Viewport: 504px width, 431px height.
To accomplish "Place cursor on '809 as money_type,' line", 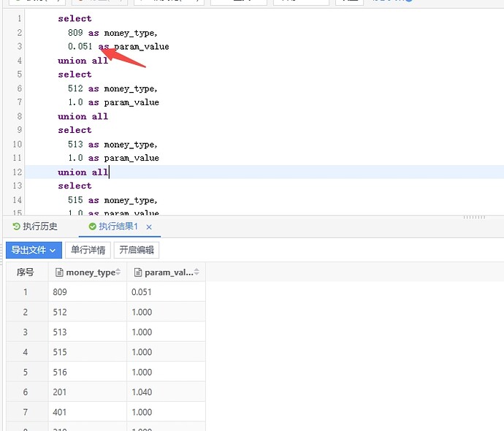I will (x=112, y=33).
